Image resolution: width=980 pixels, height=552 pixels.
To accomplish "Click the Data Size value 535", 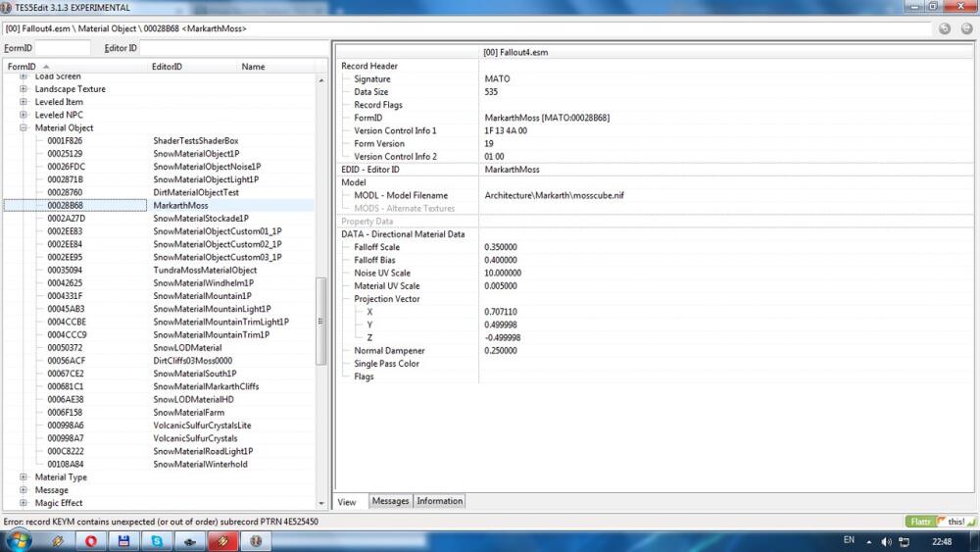I will pyautogui.click(x=491, y=92).
